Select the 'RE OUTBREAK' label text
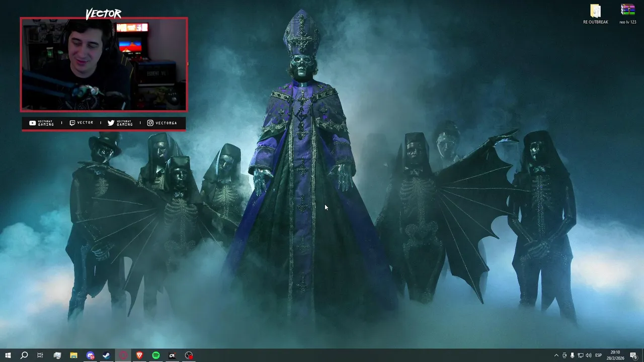This screenshot has width=644, height=362. [596, 22]
